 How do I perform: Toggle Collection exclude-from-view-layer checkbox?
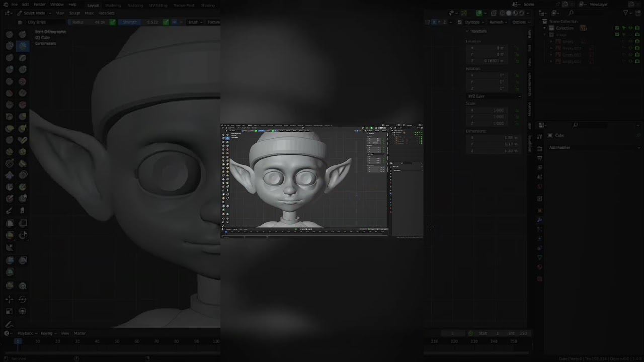click(617, 28)
